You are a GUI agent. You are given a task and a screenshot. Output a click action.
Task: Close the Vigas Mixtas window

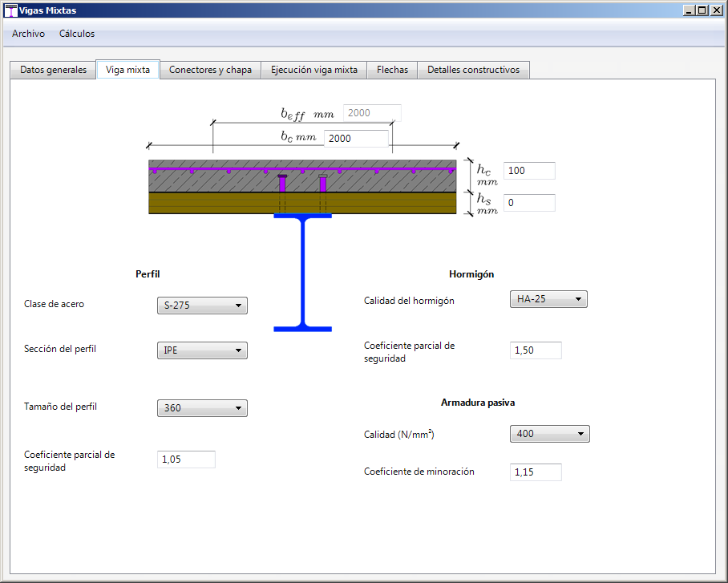716,10
